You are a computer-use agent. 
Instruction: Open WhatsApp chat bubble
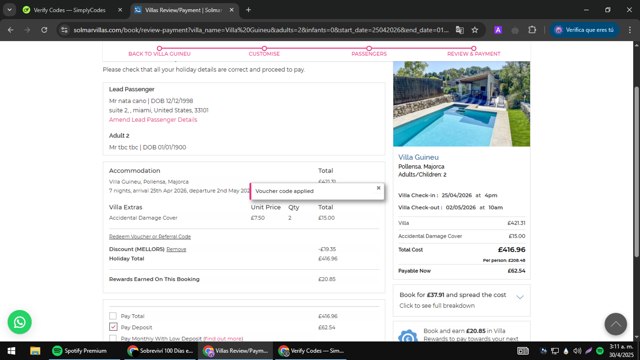click(19, 322)
